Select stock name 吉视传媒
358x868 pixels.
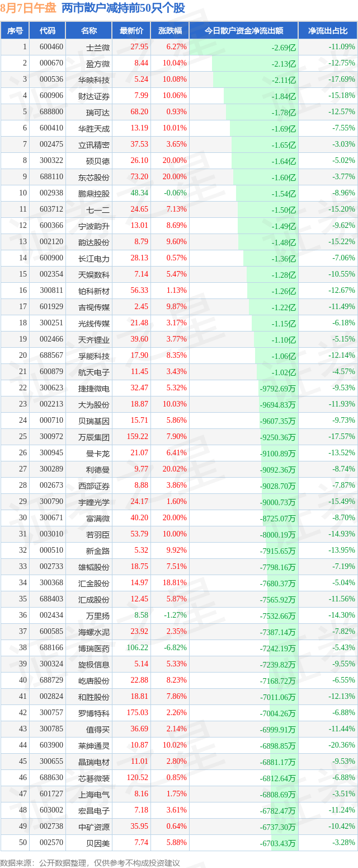coord(94,307)
